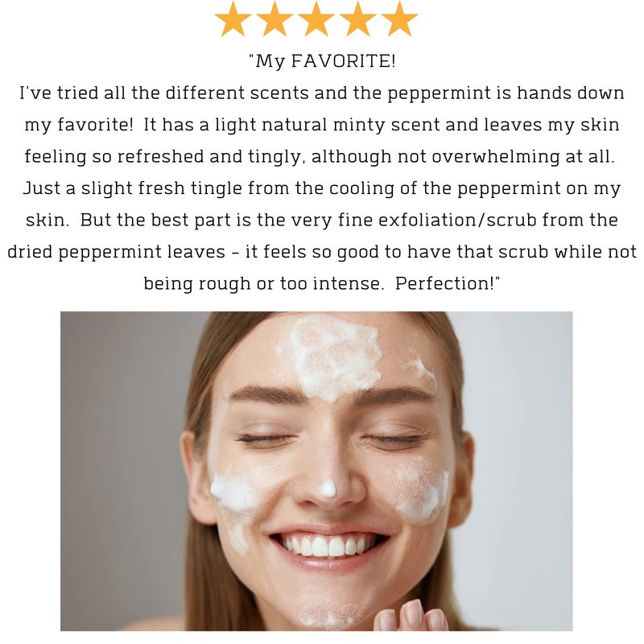Click the second gold star
The width and height of the screenshot is (644, 644).
[275, 19]
